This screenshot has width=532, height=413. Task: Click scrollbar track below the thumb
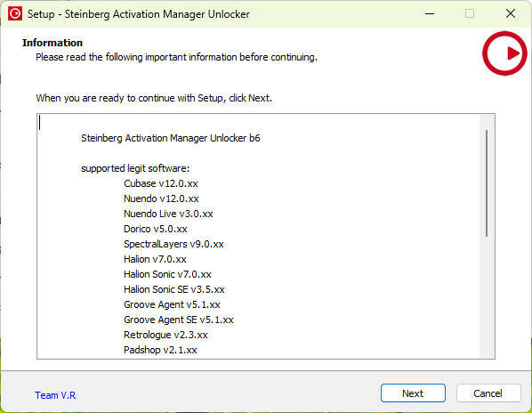click(x=487, y=297)
